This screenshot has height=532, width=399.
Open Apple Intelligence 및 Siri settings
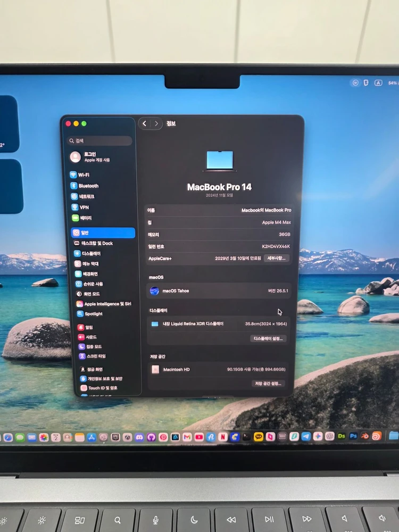[104, 304]
